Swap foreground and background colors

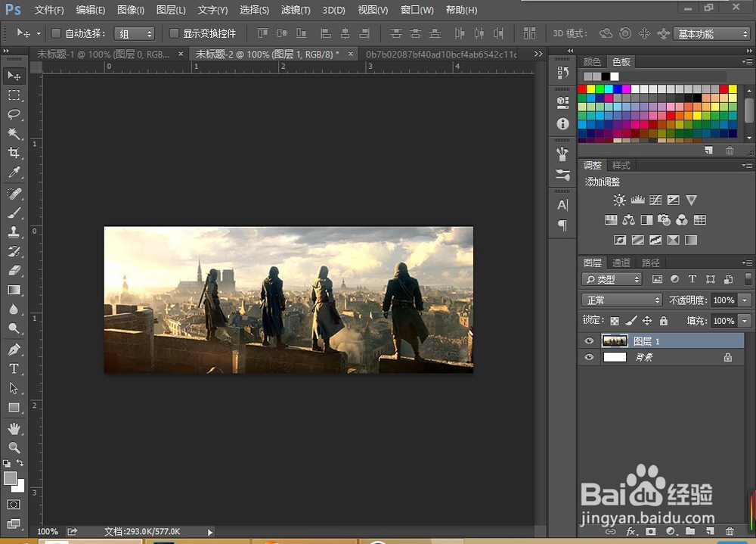tap(20, 463)
